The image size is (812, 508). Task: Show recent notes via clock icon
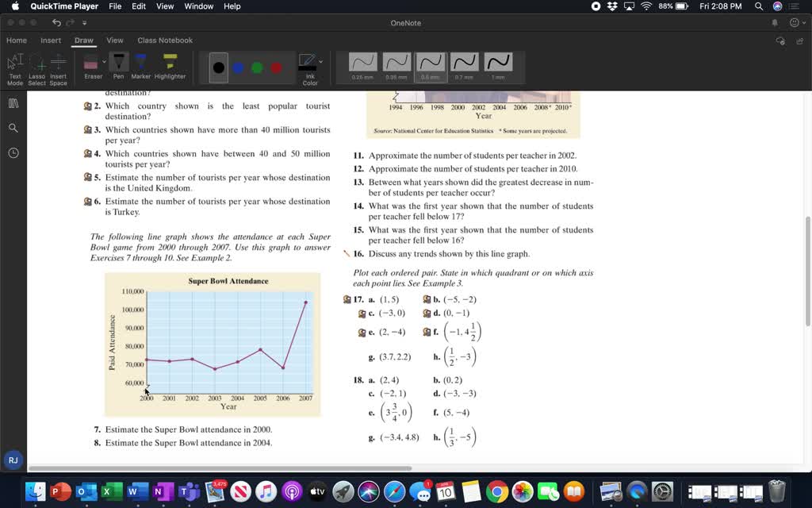pos(13,152)
